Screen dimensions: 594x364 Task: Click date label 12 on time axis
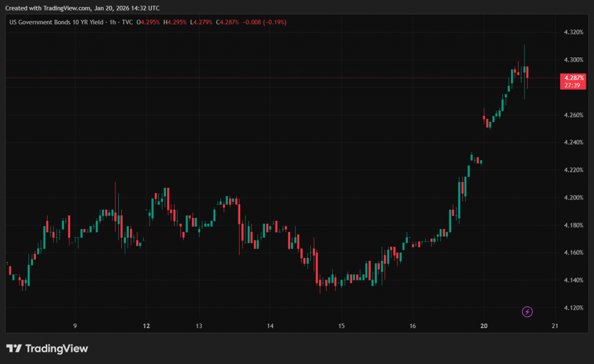[x=146, y=326]
